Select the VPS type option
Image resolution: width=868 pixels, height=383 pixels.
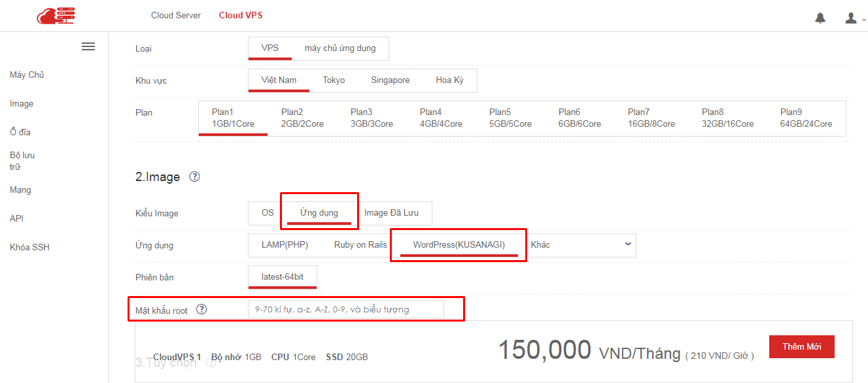pyautogui.click(x=270, y=48)
